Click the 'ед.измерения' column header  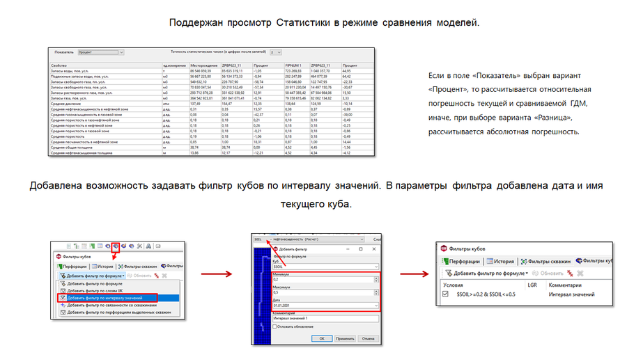(175, 65)
